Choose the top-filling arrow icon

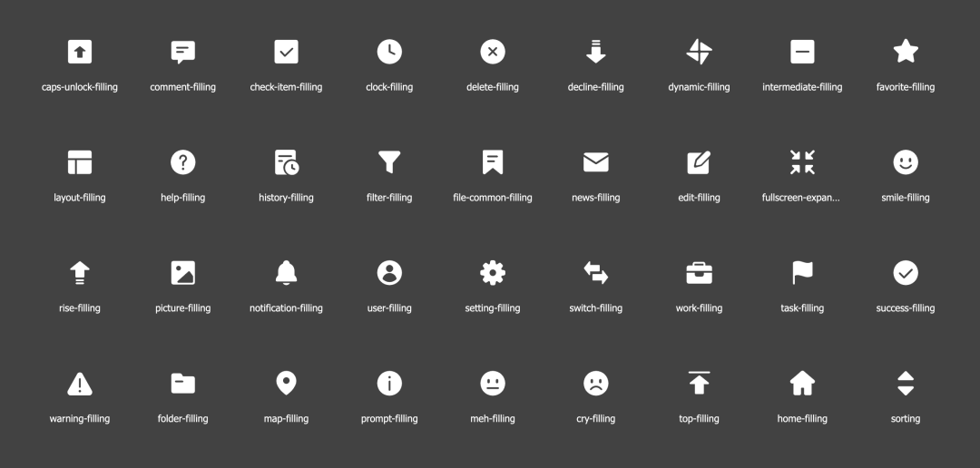point(699,383)
